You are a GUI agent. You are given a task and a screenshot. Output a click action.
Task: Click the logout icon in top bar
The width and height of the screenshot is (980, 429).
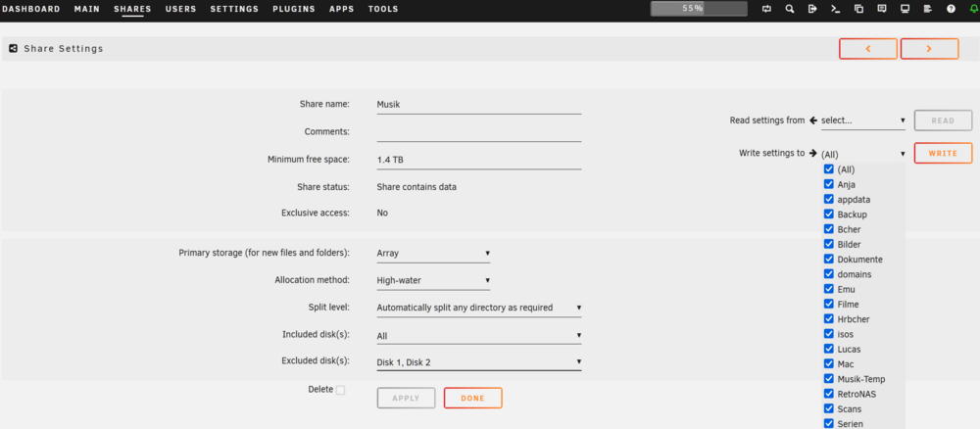(811, 9)
